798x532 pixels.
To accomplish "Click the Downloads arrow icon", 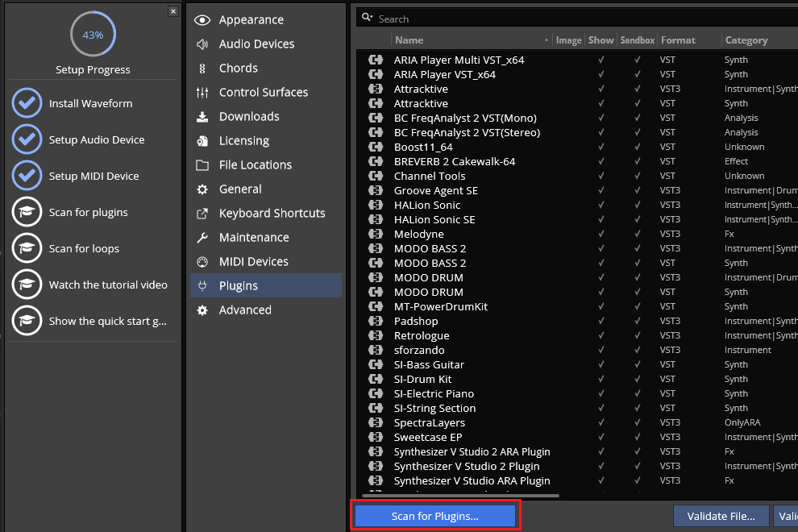I will click(202, 117).
